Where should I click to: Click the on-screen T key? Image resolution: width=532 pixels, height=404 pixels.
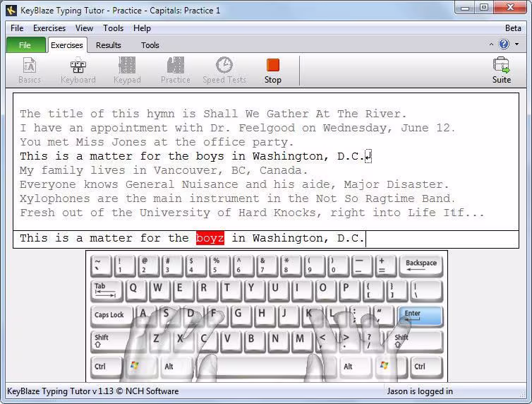coord(231,290)
